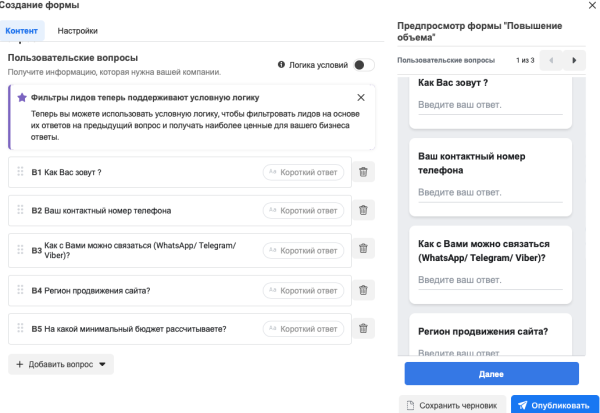
Task: Click the "Далее" button in preview
Action: (x=491, y=374)
